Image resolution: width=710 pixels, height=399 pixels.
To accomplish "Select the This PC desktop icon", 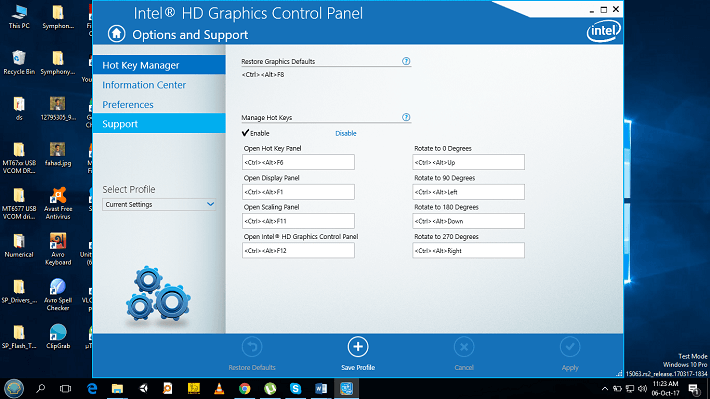I will [19, 17].
